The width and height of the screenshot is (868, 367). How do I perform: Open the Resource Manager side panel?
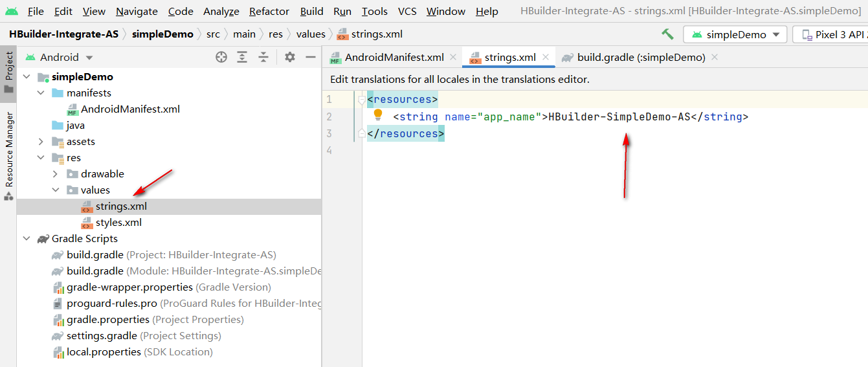coord(9,156)
